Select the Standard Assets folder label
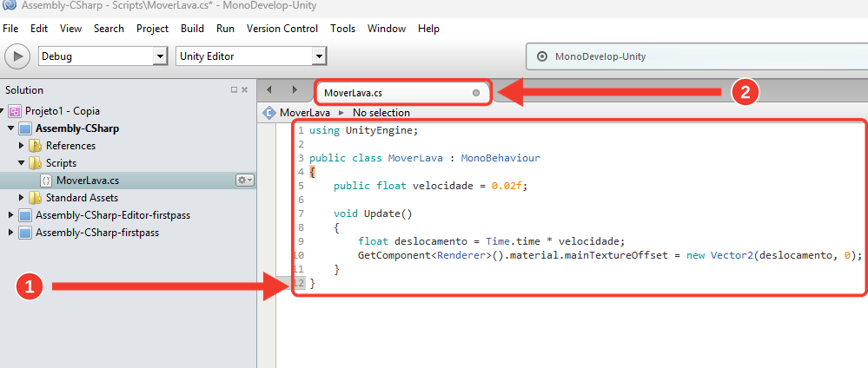Image resolution: width=868 pixels, height=368 pixels. (82, 198)
